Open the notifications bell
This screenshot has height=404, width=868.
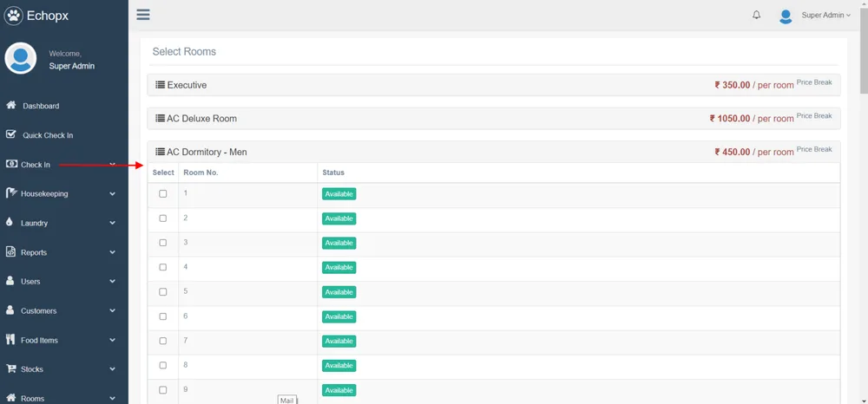point(756,16)
